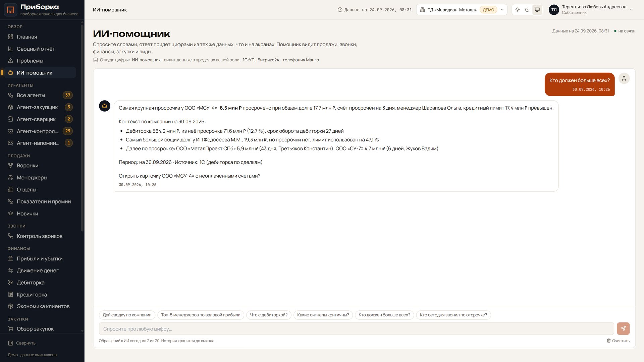Clear chat history with Очистить

coord(618,341)
